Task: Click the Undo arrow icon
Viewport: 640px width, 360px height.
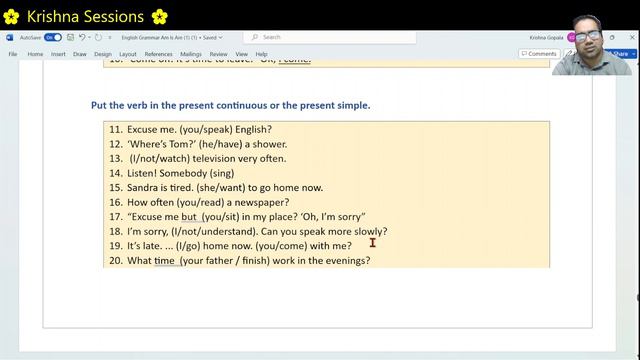Action: coord(82,37)
